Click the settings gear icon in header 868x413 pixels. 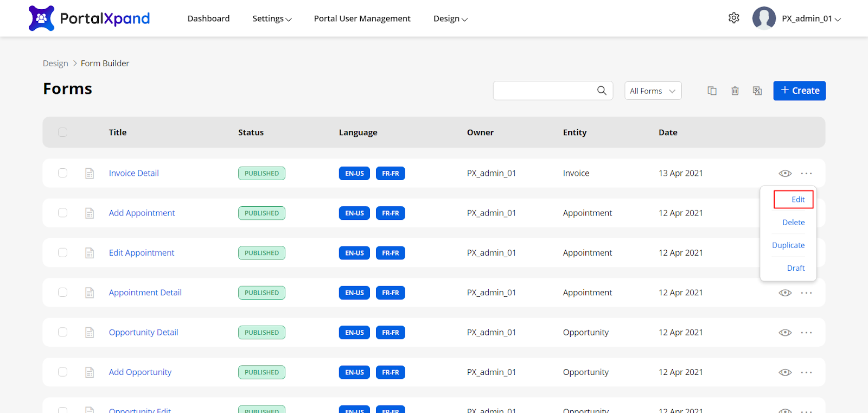click(733, 18)
